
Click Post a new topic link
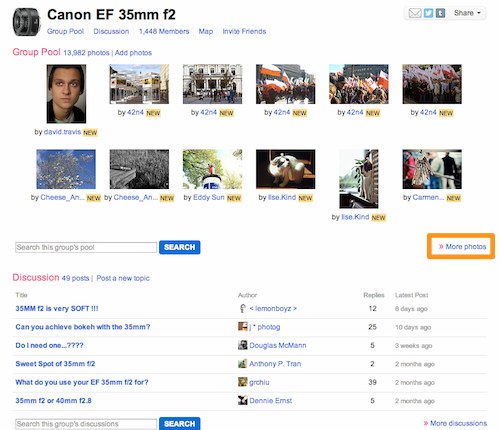click(x=123, y=278)
